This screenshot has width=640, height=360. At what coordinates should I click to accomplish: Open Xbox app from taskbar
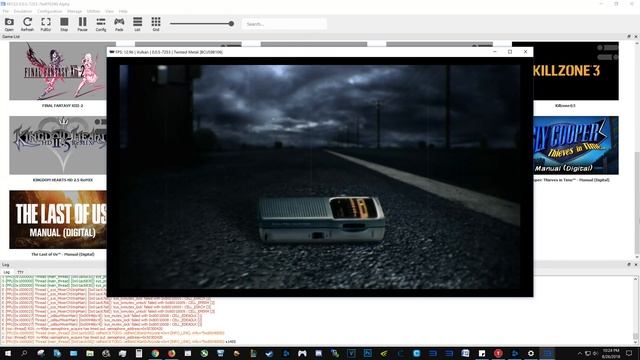[204, 353]
